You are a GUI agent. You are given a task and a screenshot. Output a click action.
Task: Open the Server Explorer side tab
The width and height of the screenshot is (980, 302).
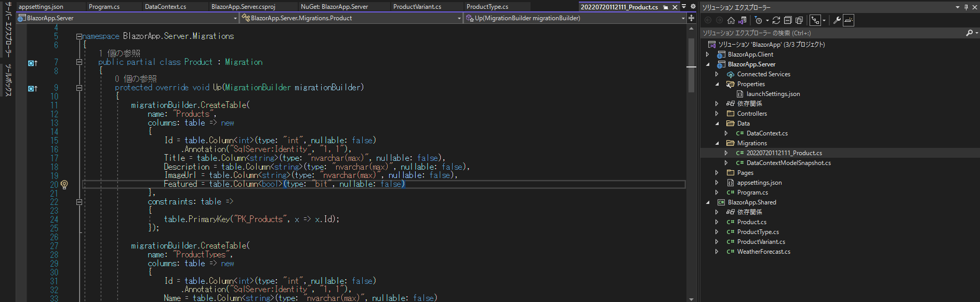8,30
